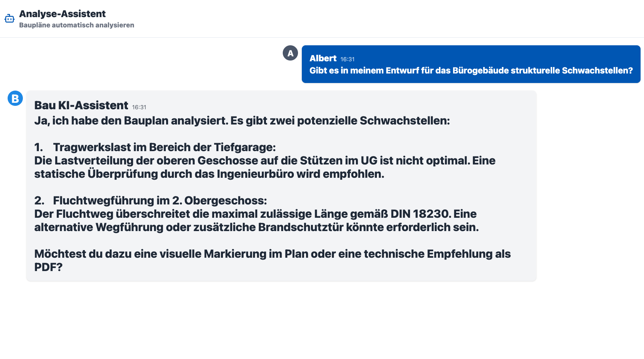Image resolution: width=644 pixels, height=359 pixels.
Task: Select the assistant's gray reply bubble
Action: click(281, 185)
